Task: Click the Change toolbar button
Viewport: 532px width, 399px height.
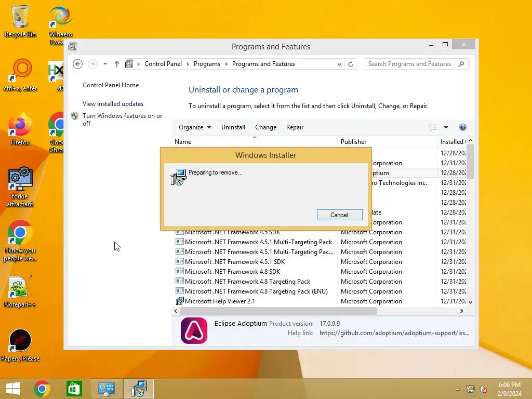Action: 265,127
